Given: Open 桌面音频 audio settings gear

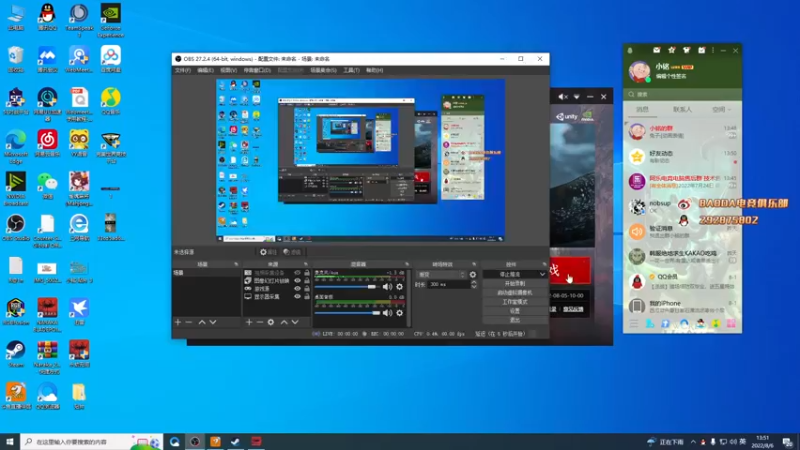Looking at the screenshot, I should [x=399, y=313].
